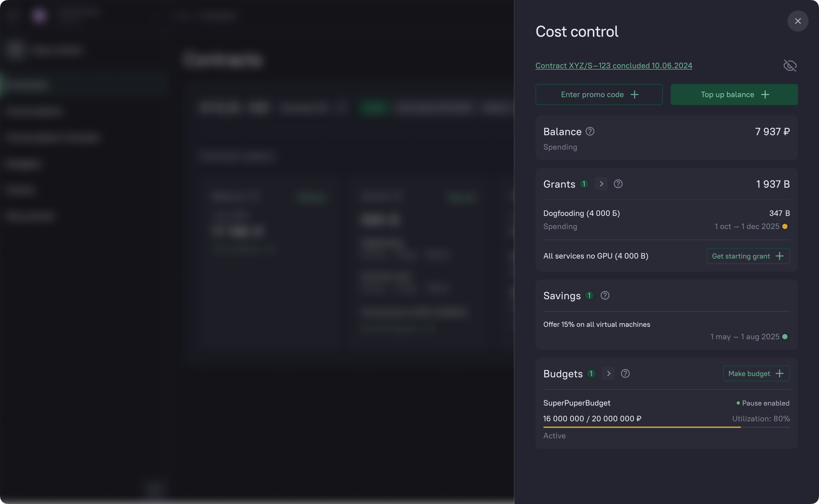
Task: Select the 15% virtual machines offer
Action: [596, 325]
